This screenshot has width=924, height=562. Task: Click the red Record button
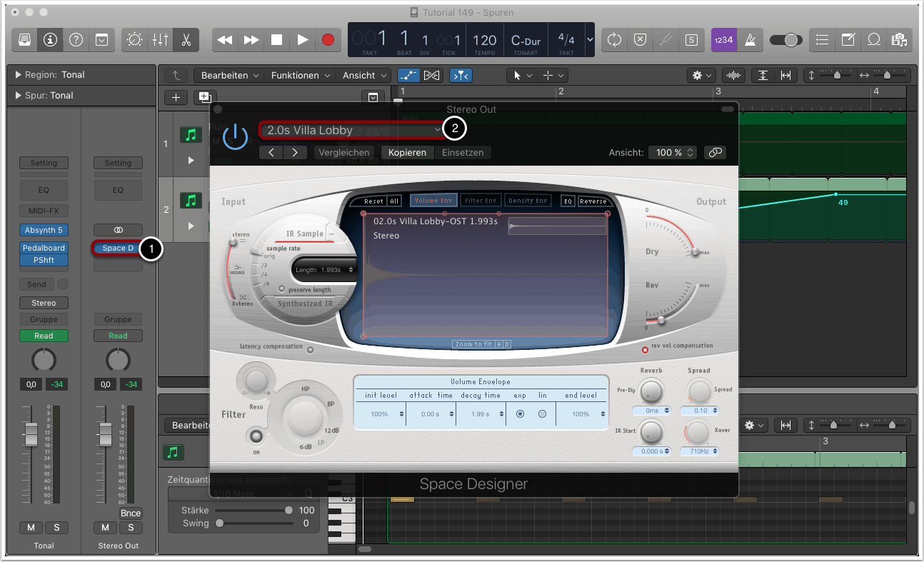pyautogui.click(x=328, y=40)
